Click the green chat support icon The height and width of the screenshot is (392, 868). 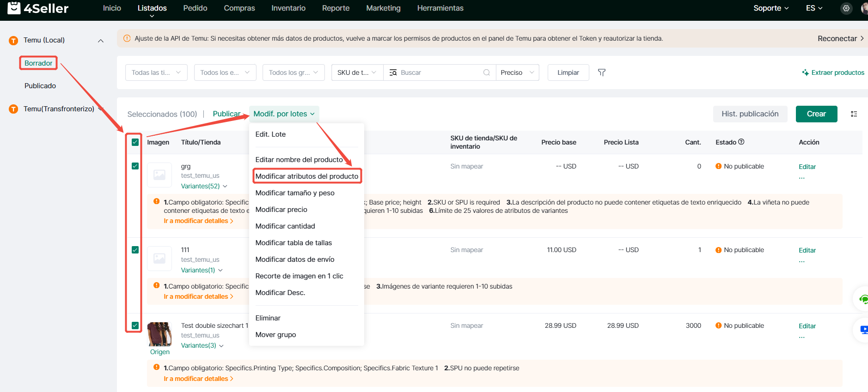pyautogui.click(x=863, y=299)
